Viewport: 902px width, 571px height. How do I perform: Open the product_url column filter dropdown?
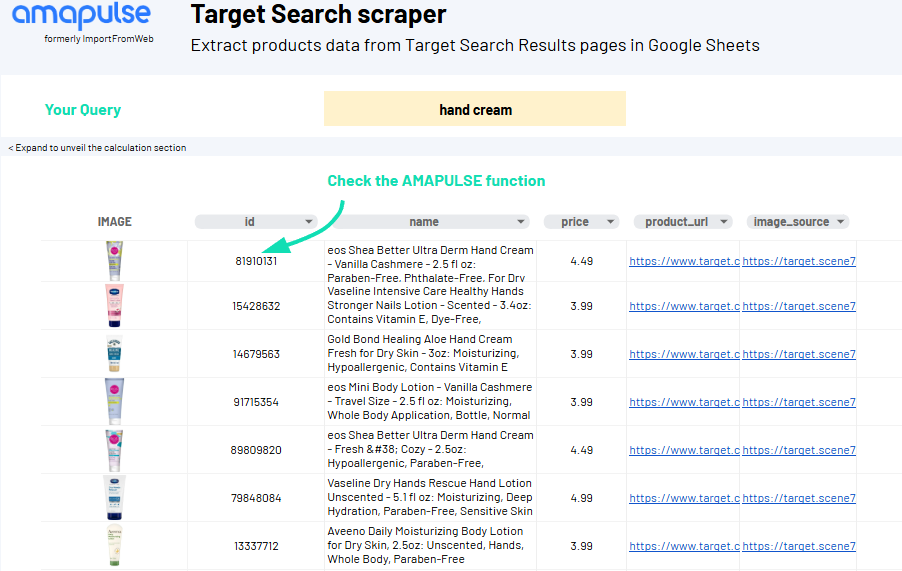coord(724,222)
